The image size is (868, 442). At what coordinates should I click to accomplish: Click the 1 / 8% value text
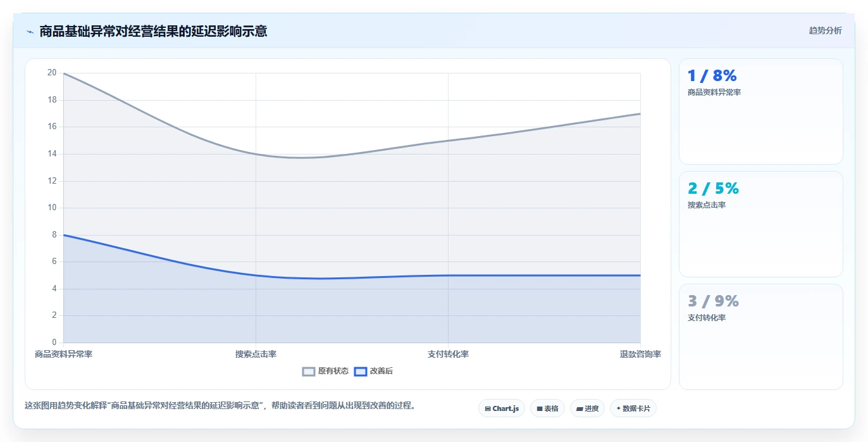[x=712, y=76]
